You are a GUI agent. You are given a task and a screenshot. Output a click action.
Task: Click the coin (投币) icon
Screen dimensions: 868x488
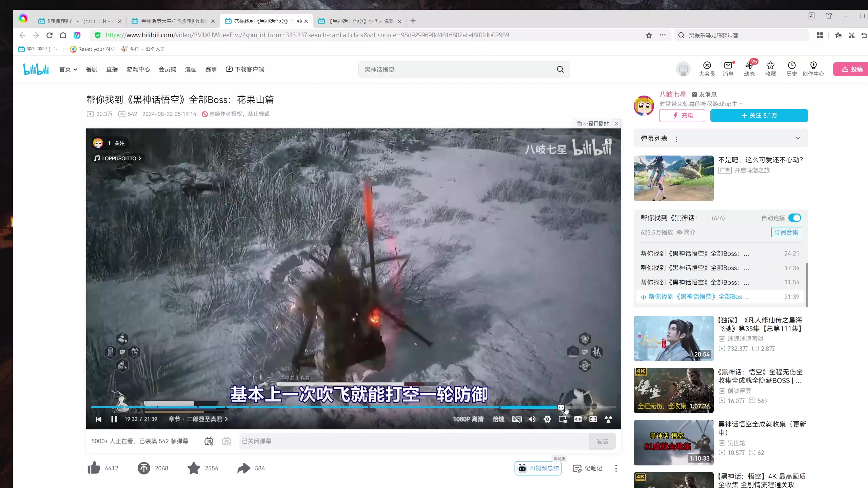144,468
